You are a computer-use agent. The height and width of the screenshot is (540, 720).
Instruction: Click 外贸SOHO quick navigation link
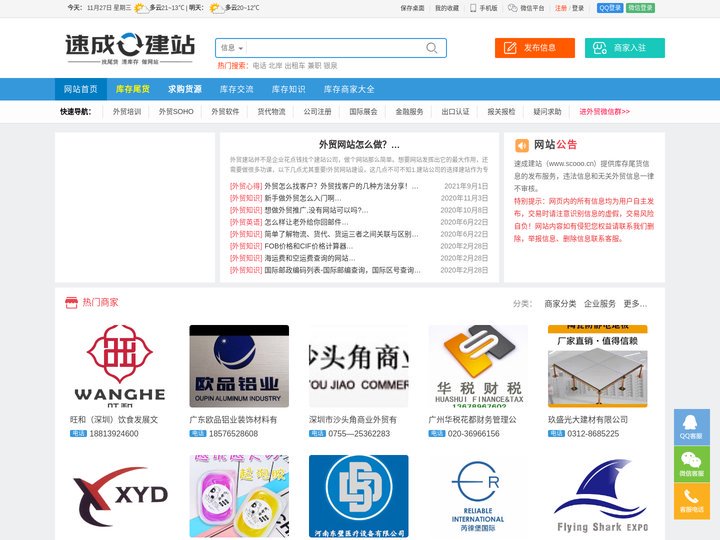[176, 112]
